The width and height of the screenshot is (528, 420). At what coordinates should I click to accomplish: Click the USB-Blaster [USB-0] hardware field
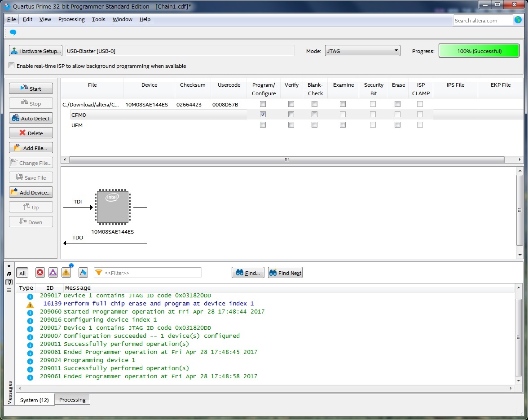[180, 51]
